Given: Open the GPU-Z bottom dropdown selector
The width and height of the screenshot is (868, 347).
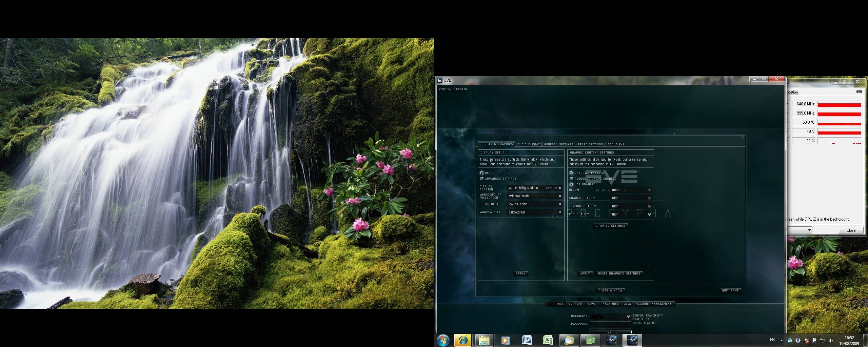Looking at the screenshot, I should point(800,230).
